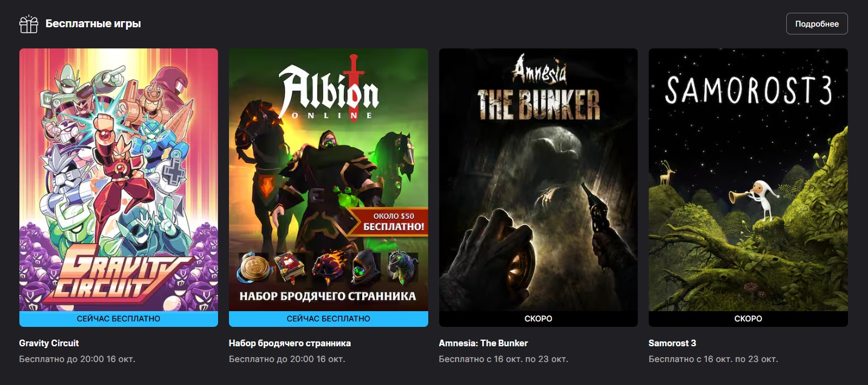Click the Скоро banner under Amnesia: The Bunker
868x385 pixels.
[538, 319]
